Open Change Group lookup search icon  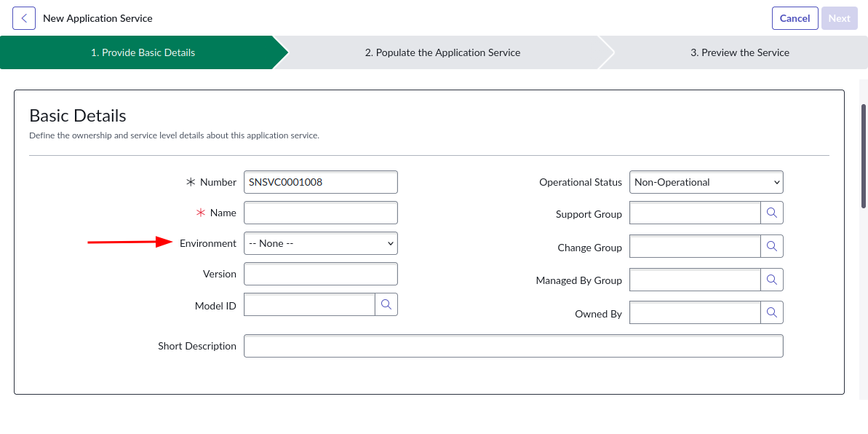pyautogui.click(x=772, y=247)
